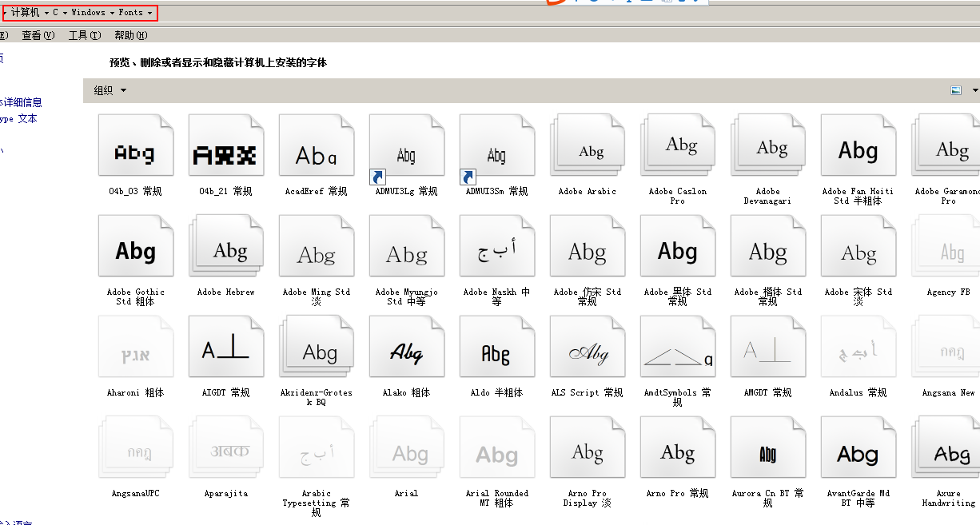980x525 pixels.
Task: Select the AmdtSymbols 常规 font
Action: pyautogui.click(x=677, y=347)
